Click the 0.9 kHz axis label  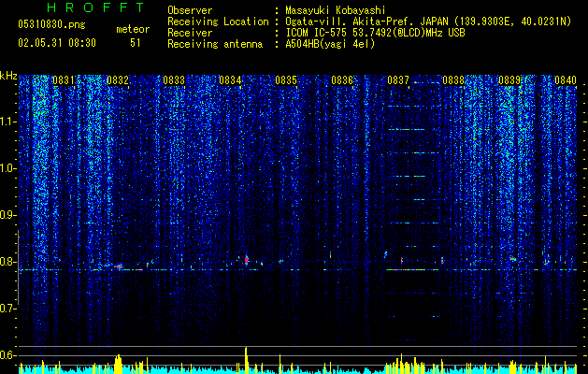click(x=8, y=215)
